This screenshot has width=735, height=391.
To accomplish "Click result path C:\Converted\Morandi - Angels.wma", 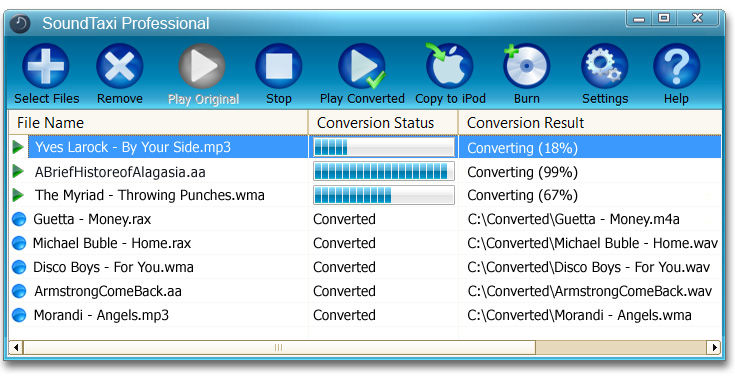I will pyautogui.click(x=579, y=315).
